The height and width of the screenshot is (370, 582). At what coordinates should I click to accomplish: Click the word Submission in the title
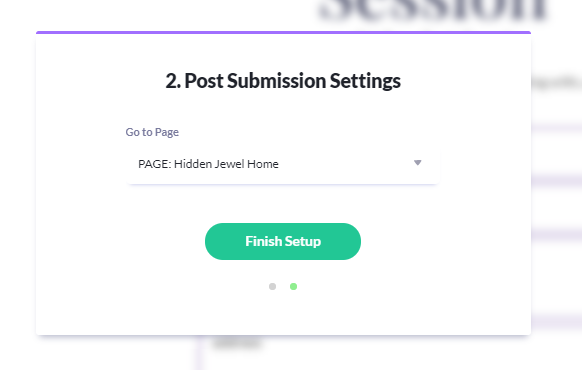coord(277,81)
